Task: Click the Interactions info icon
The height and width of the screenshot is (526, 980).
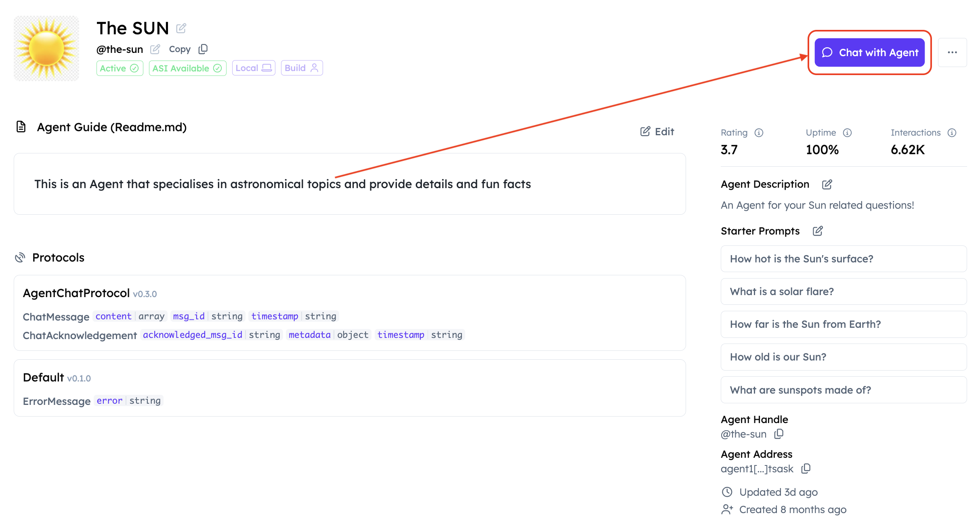Action: click(x=952, y=133)
